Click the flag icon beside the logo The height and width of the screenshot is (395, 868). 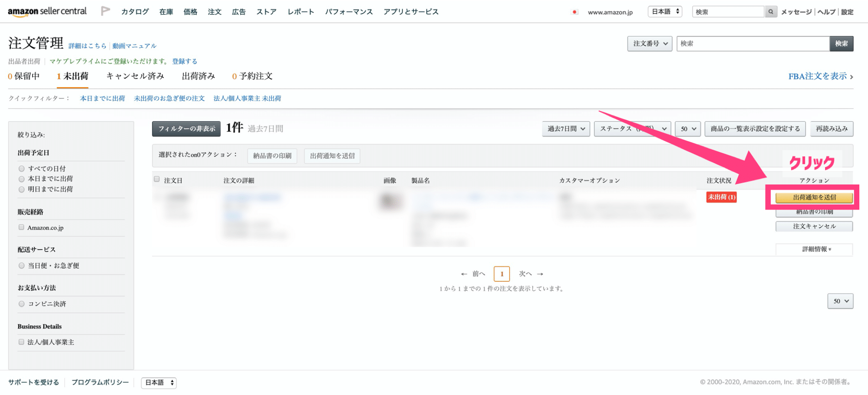tap(105, 11)
